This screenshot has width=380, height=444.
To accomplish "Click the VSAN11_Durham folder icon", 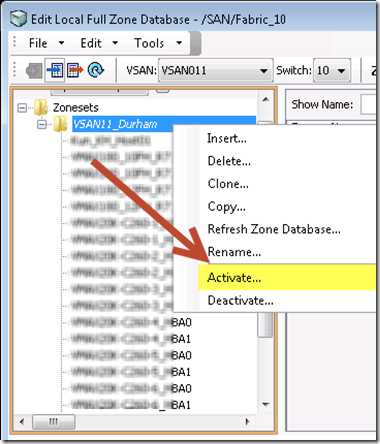I will pos(60,124).
